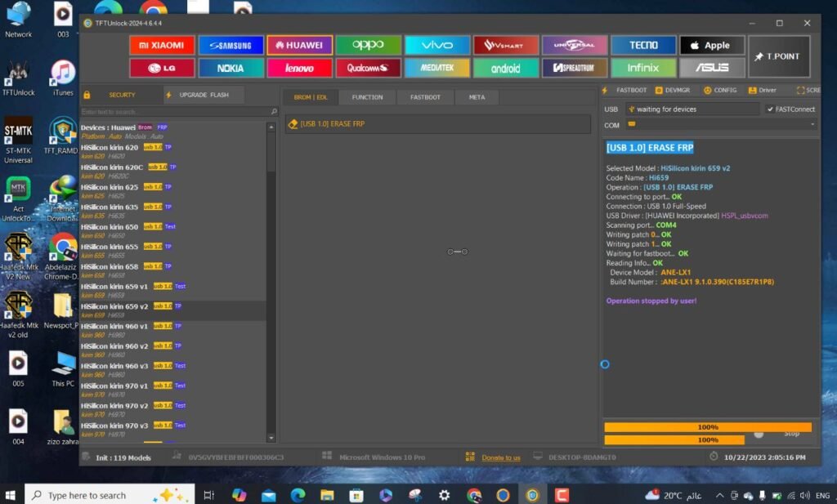Click model list scroll-down arrow

[x=271, y=438]
